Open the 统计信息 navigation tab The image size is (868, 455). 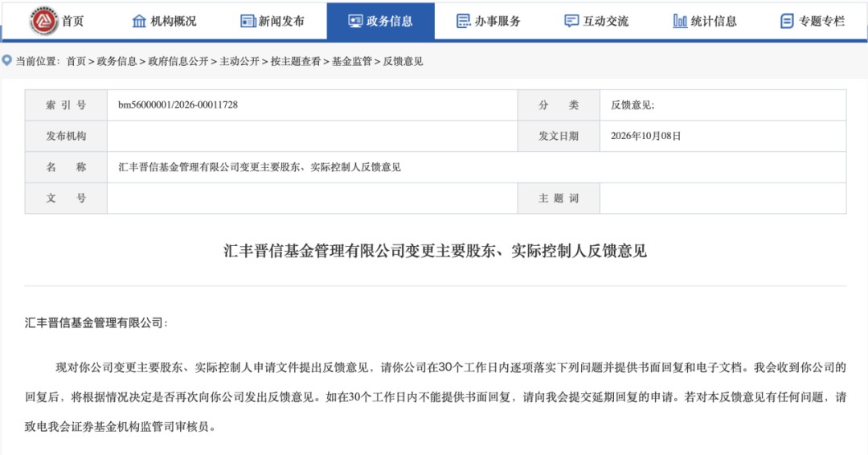point(714,21)
